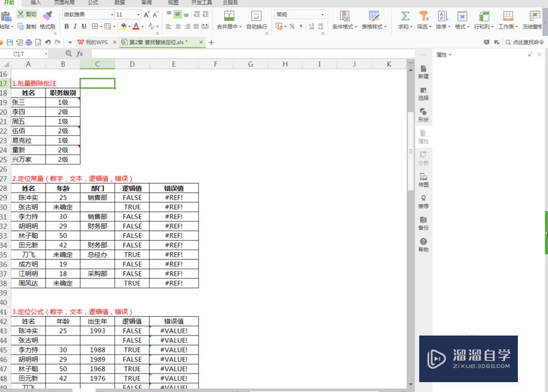Close the 第2章 查找替换定位.xls tab
This screenshot has height=392, width=548.
pos(201,42)
